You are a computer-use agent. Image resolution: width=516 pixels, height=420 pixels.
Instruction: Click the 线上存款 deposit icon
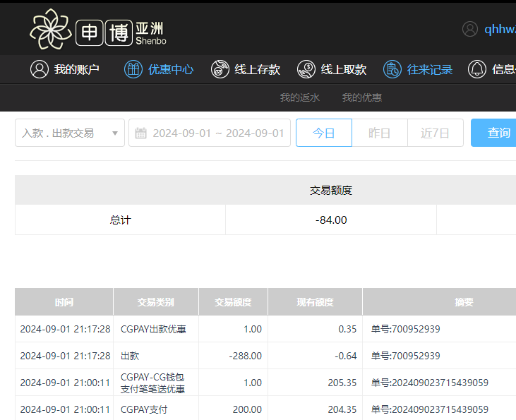pyautogui.click(x=220, y=69)
